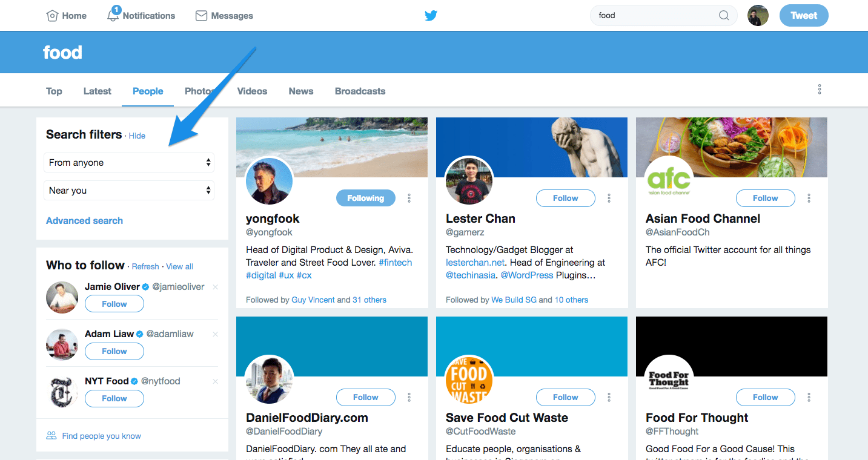Open Adam Liaw's avatar in Who to follow

(x=62, y=344)
